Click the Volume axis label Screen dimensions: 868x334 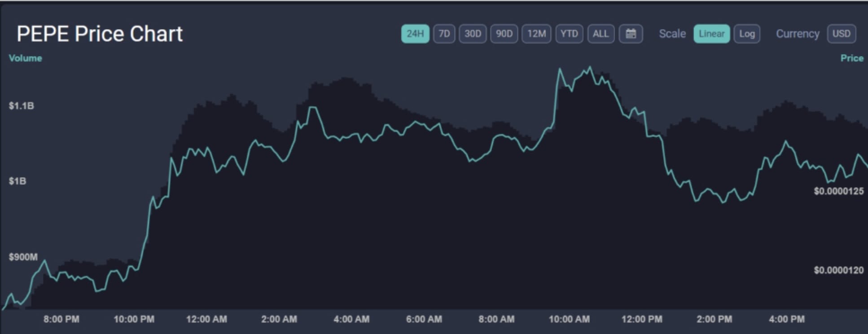click(x=26, y=58)
